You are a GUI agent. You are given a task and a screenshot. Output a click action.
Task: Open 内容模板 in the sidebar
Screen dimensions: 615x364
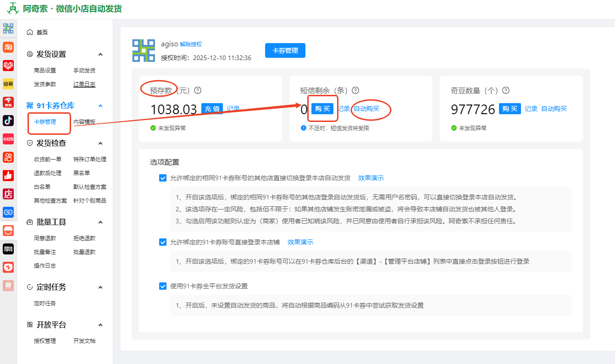84,122
